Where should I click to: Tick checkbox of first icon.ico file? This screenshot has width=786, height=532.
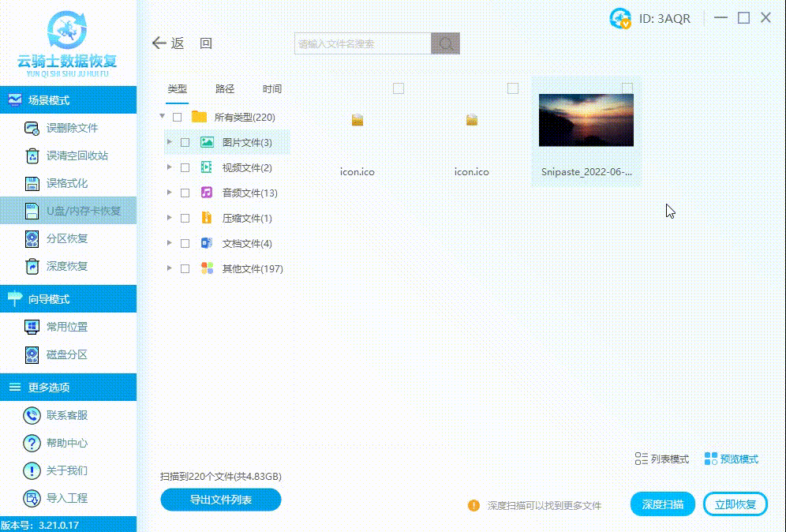[x=399, y=88]
